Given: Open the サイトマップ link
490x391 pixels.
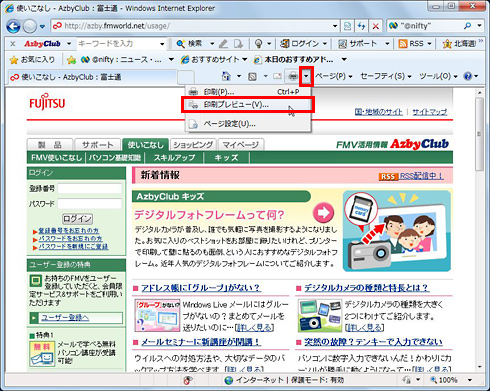Looking at the screenshot, I should coord(430,112).
